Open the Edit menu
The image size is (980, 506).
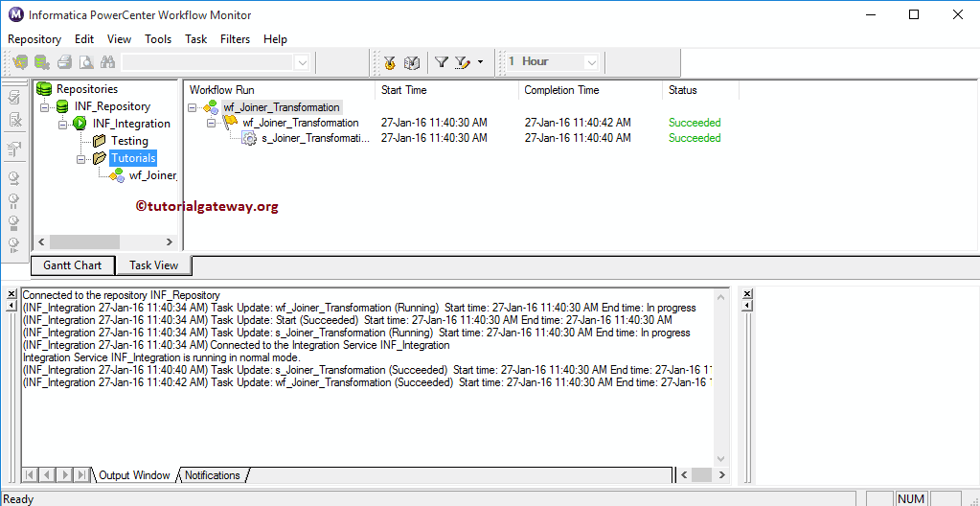point(83,38)
